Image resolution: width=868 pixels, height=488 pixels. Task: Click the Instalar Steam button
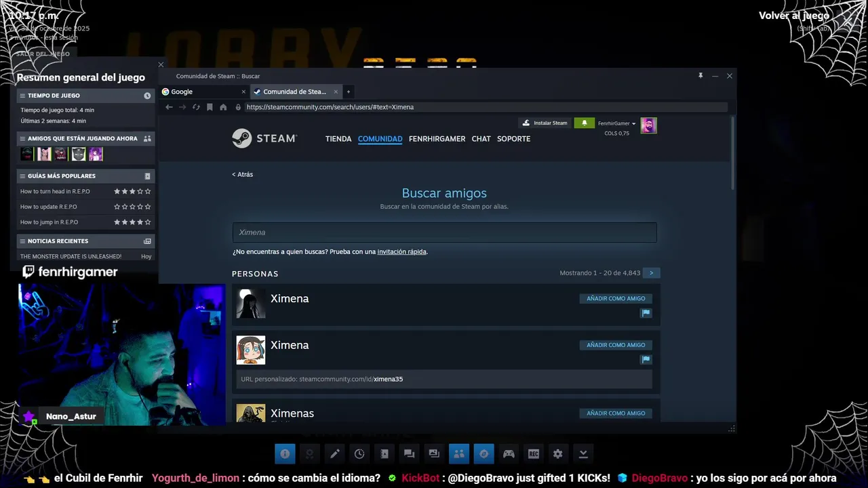[x=544, y=123]
